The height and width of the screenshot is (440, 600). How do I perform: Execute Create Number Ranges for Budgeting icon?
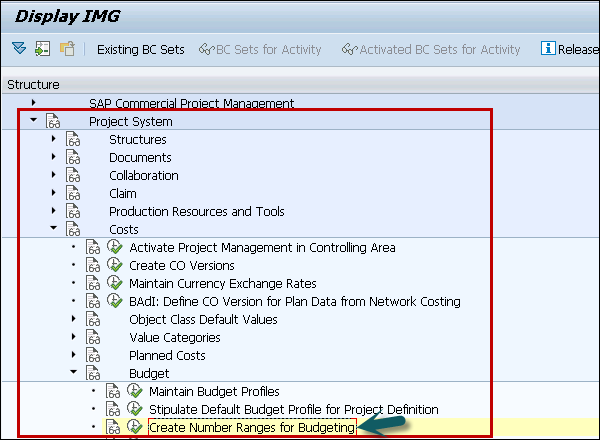coord(134,428)
